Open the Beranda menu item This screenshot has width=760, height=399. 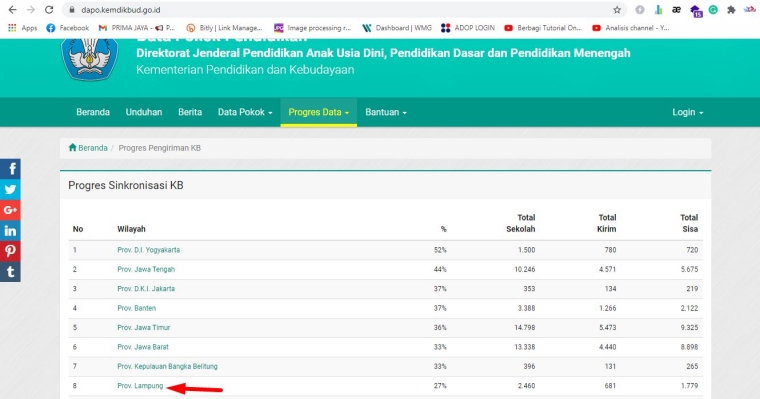93,112
